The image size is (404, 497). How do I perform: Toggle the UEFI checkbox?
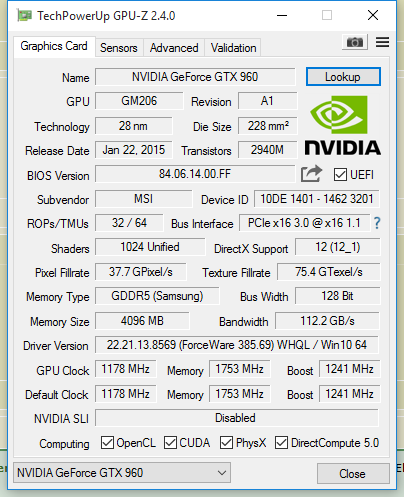[x=340, y=175]
